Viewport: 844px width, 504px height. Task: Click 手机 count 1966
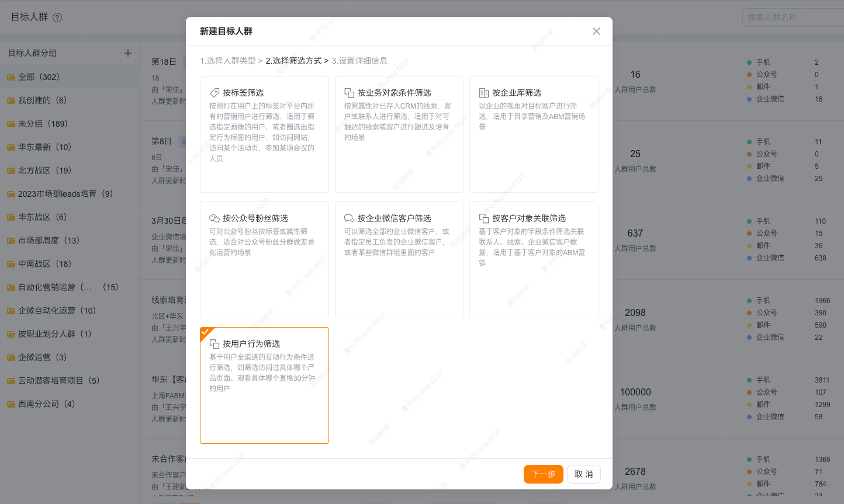(822, 301)
